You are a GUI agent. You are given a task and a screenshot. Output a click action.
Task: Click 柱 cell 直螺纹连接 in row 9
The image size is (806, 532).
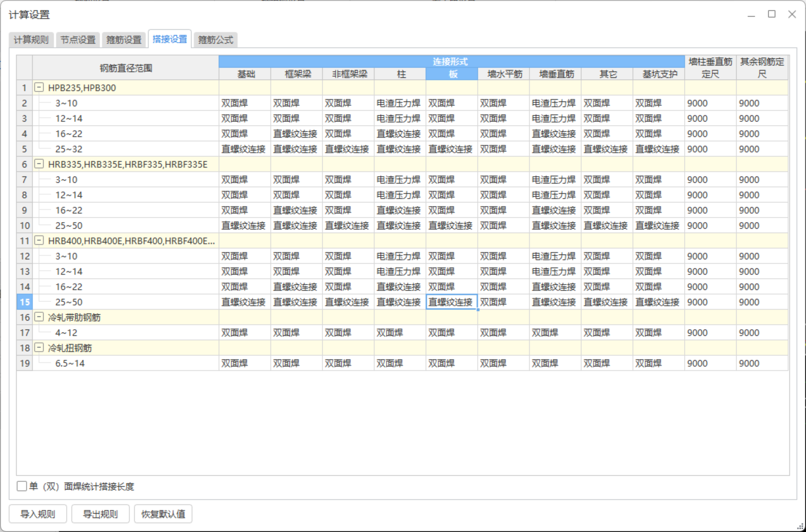[x=400, y=210]
